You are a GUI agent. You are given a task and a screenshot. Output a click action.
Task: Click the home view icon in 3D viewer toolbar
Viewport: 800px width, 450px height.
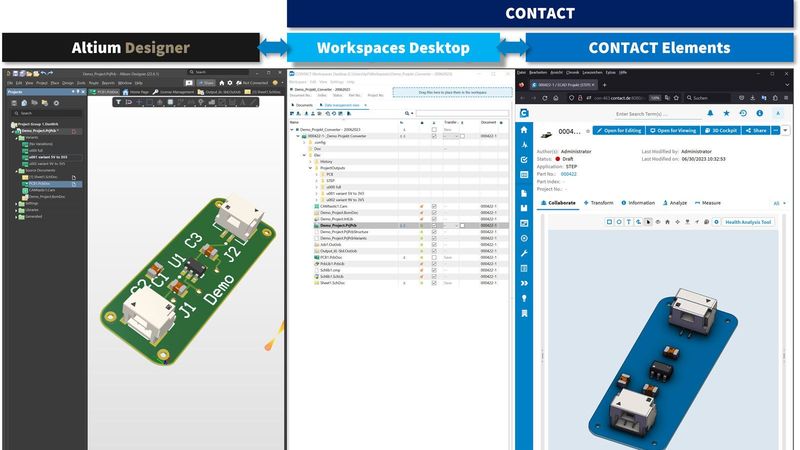click(667, 222)
